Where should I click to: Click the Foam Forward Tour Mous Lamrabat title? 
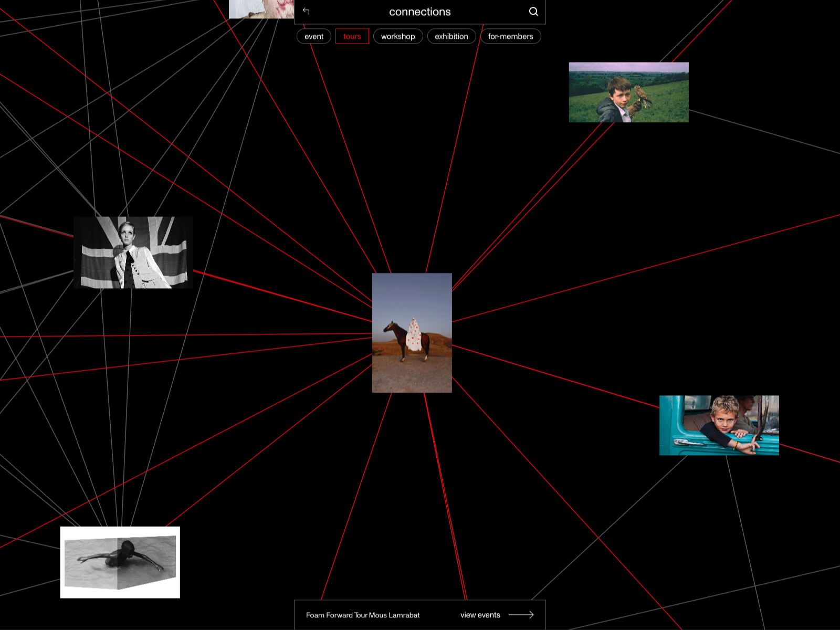point(363,615)
